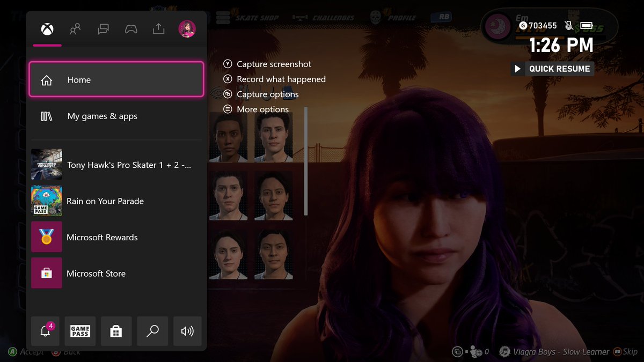Click the Microsoft Rewards medal icon
This screenshot has width=644, height=362.
point(47,237)
